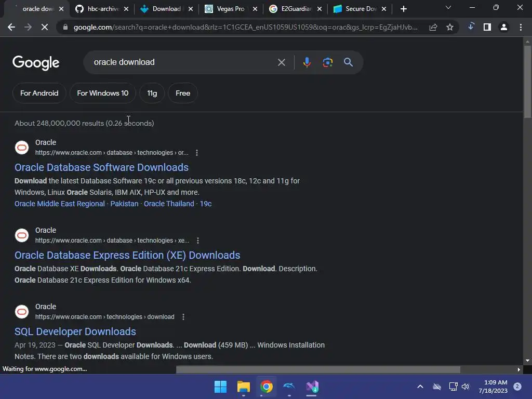Close the hbc-archive tab
This screenshot has width=532, height=399.
pos(126,9)
